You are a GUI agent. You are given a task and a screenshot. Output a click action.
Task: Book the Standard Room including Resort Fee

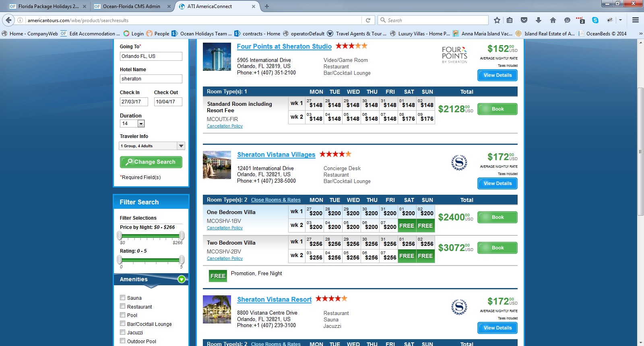point(497,109)
